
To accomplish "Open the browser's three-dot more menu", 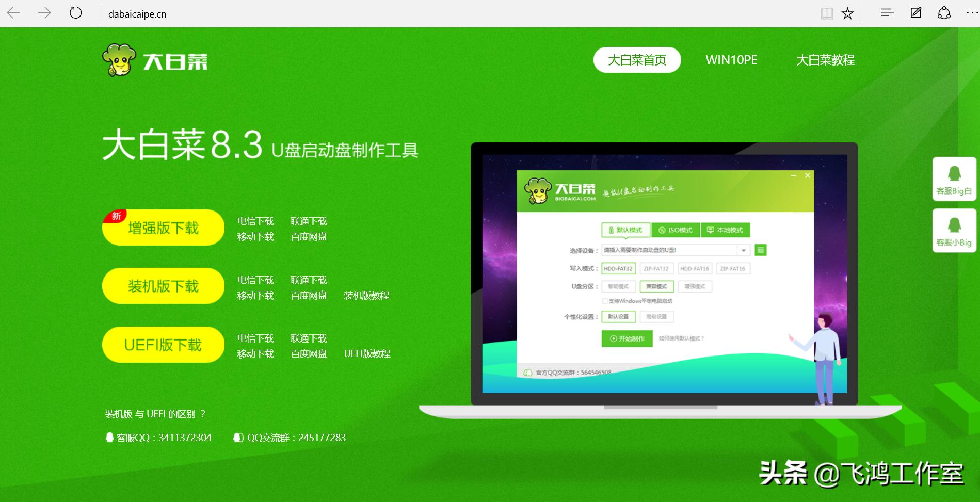I will [971, 13].
